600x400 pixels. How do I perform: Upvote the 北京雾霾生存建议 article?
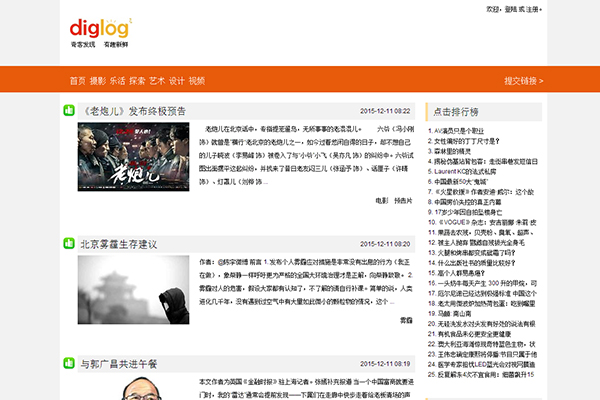pos(69,243)
